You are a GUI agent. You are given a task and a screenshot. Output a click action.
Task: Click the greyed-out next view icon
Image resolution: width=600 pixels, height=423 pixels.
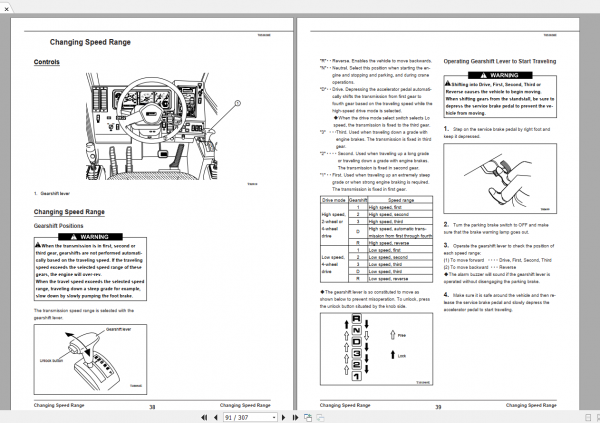320,417
